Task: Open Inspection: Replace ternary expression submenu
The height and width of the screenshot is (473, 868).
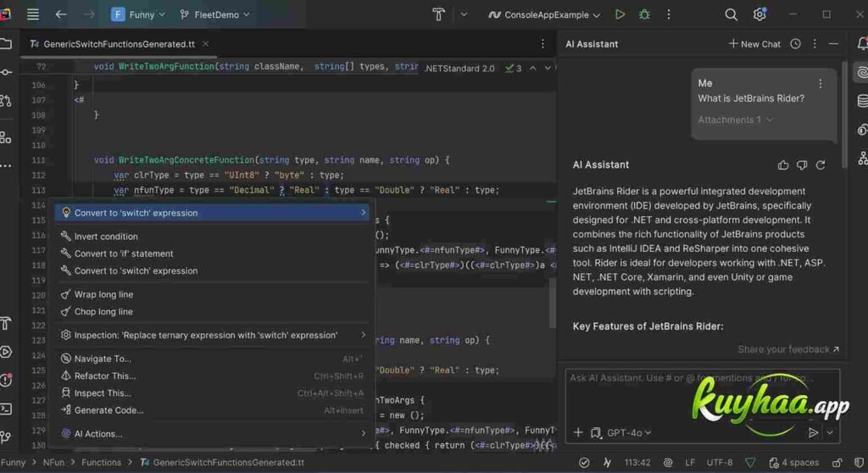Action: [212, 335]
